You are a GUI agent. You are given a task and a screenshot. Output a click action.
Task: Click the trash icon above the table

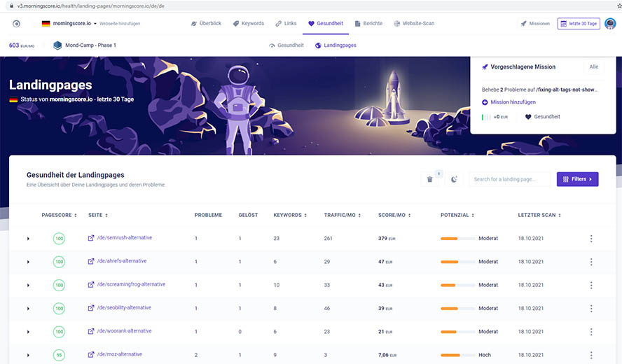click(429, 179)
